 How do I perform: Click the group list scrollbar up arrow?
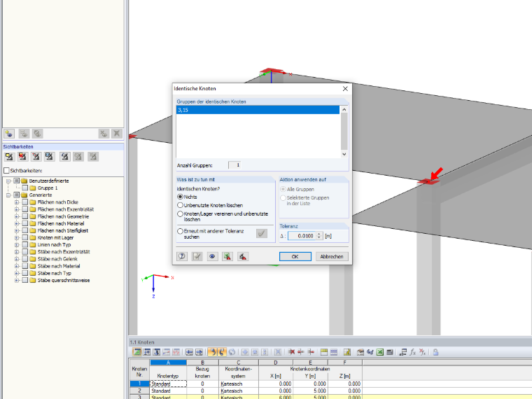coord(344,109)
